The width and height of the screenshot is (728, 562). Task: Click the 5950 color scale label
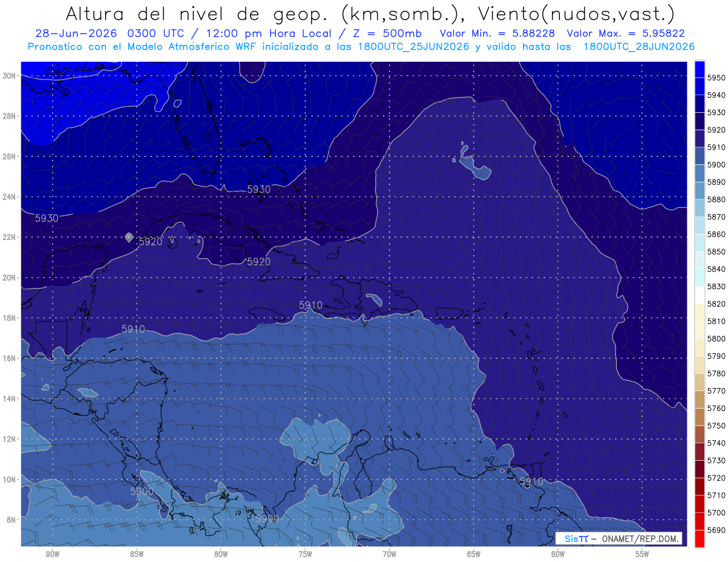(x=716, y=78)
